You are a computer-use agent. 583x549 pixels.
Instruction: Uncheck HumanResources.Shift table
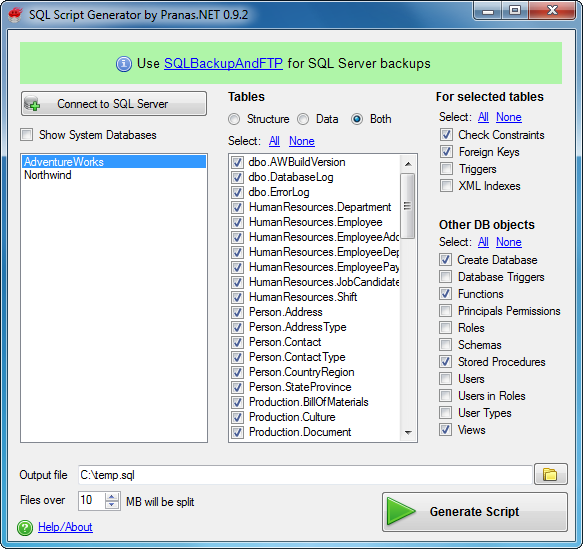pos(237,297)
